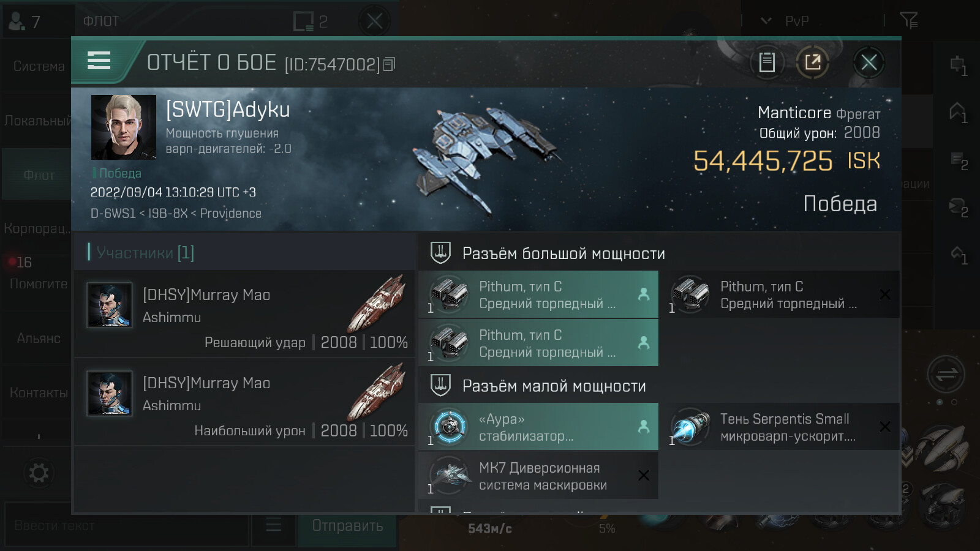This screenshot has width=980, height=551.
Task: Click the МК7 Диверсионная система маскировки icon
Action: point(449,475)
